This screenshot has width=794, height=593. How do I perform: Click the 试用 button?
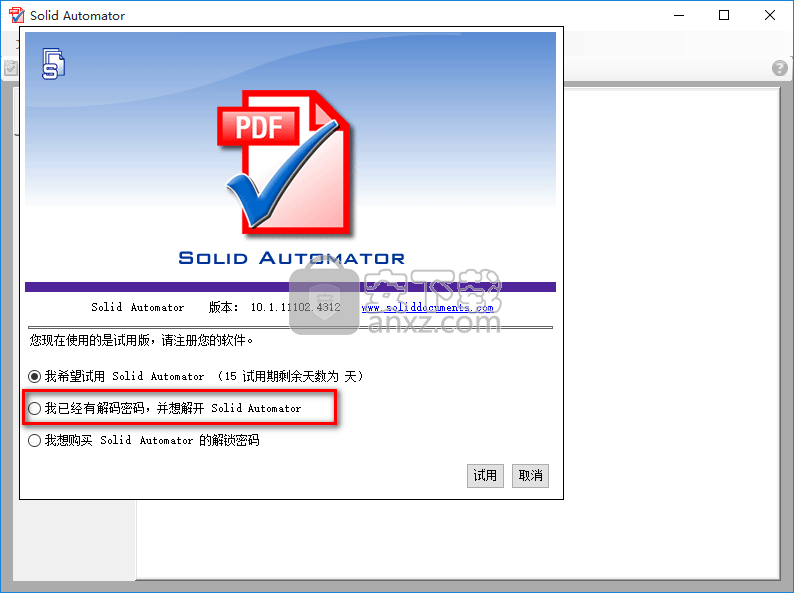(x=485, y=476)
